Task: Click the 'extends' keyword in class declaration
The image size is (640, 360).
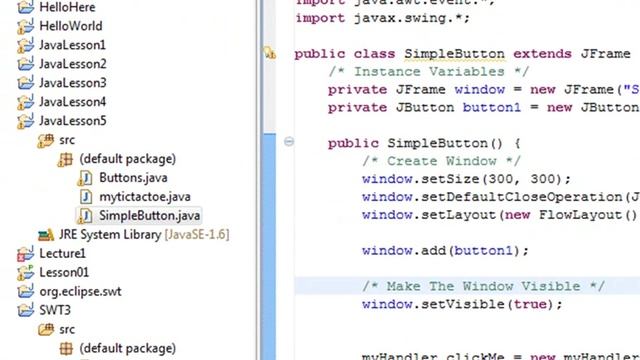Action: [x=542, y=54]
